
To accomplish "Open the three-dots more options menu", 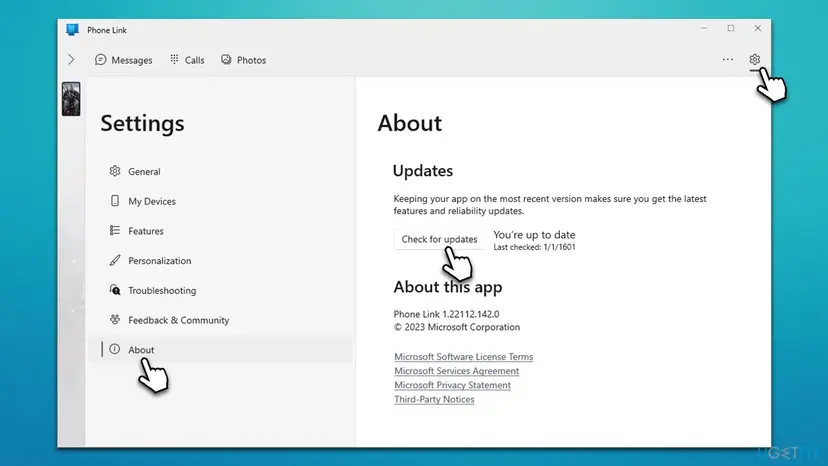I will (x=728, y=60).
